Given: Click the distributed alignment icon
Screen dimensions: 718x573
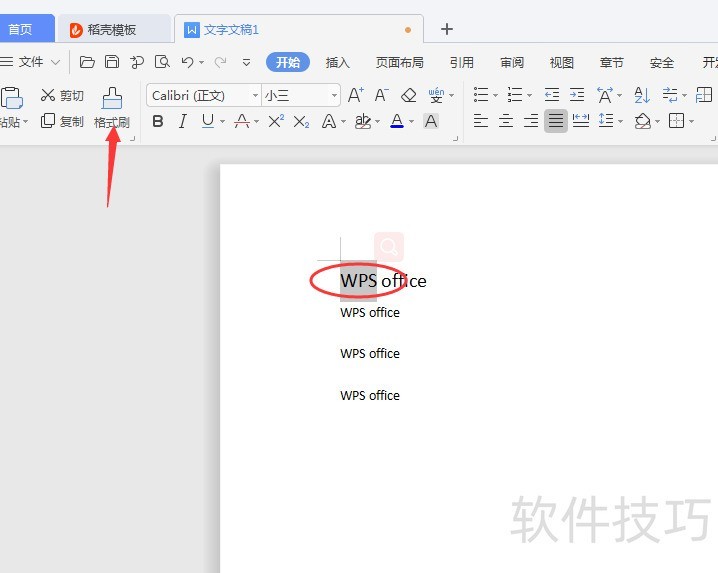Looking at the screenshot, I should [581, 121].
